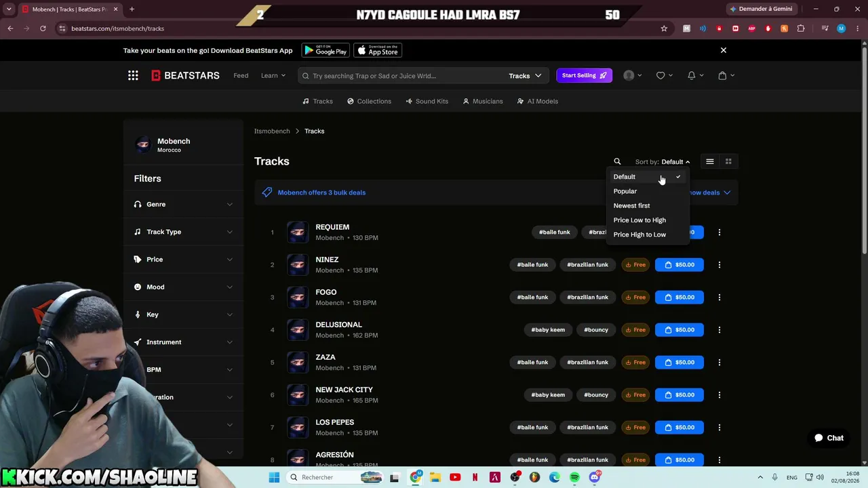Screen dimensions: 868x488
Task: Open File Explorer from the taskbar
Action: pyautogui.click(x=435, y=477)
